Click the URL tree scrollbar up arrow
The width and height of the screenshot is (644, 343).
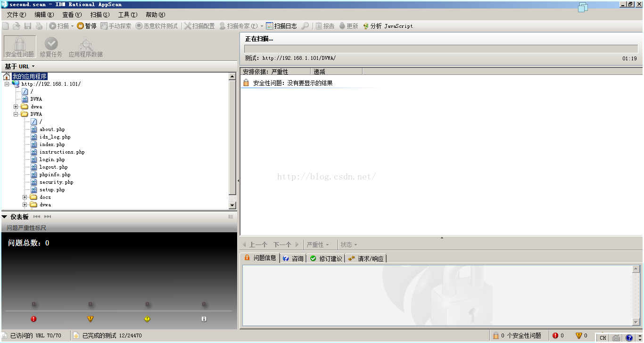[x=232, y=76]
